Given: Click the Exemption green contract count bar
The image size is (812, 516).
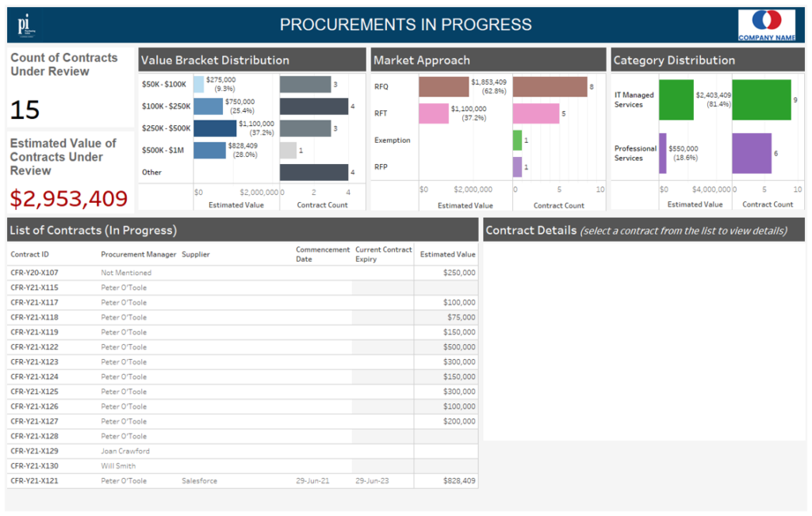Looking at the screenshot, I should pyautogui.click(x=517, y=140).
